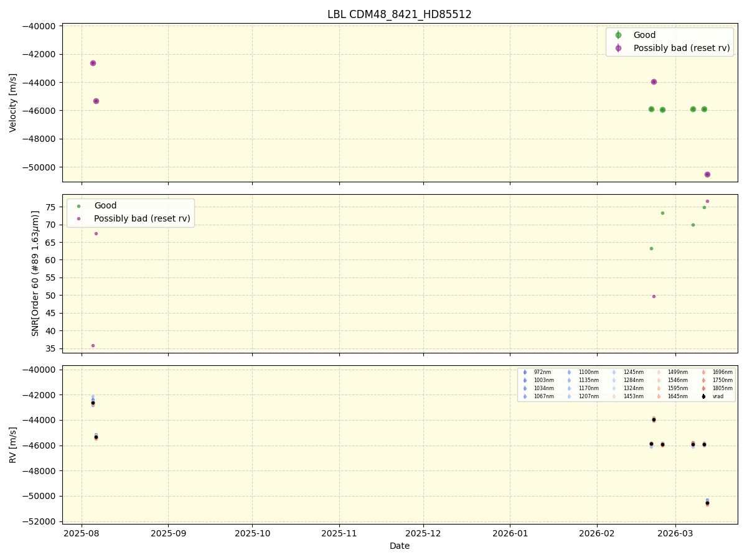Select the green Good marker in velocity legend
This screenshot has height=560, width=747.
click(x=618, y=35)
